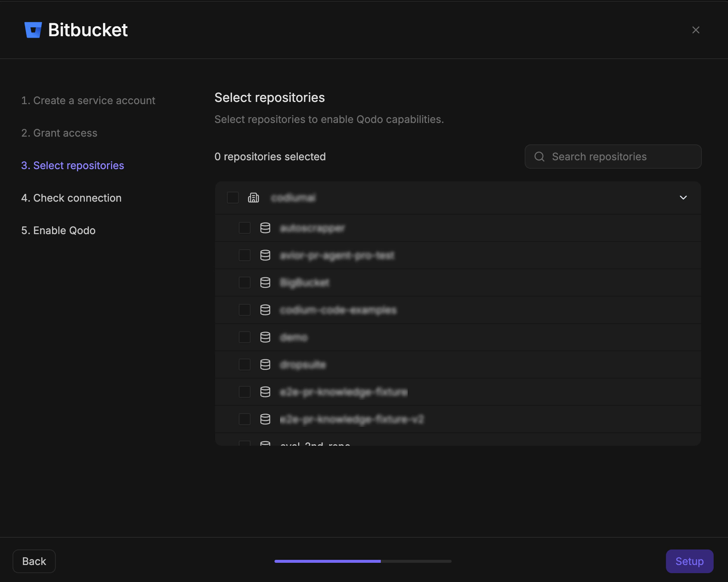Click the search magnifier icon in search field
The width and height of the screenshot is (728, 582).
tap(539, 157)
